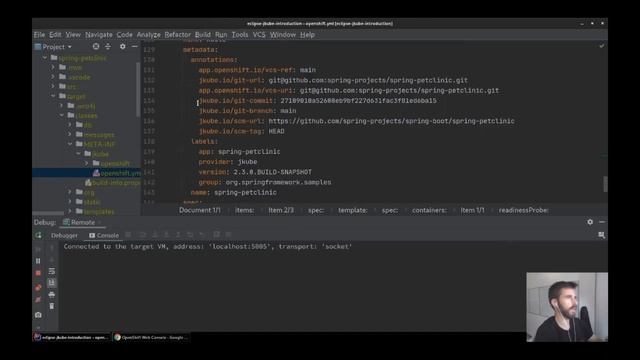Stop the debug session with red square
This screenshot has width=640, height=360.
click(x=38, y=273)
